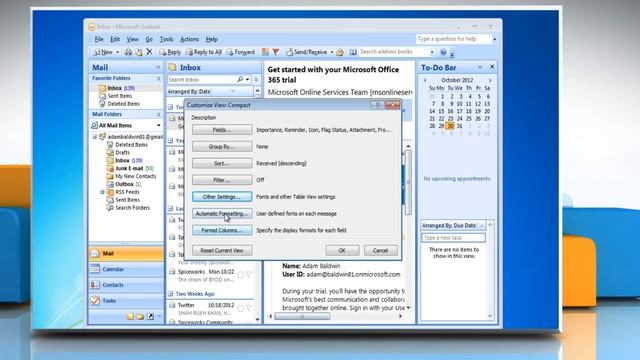Open the Actions menu

click(189, 39)
